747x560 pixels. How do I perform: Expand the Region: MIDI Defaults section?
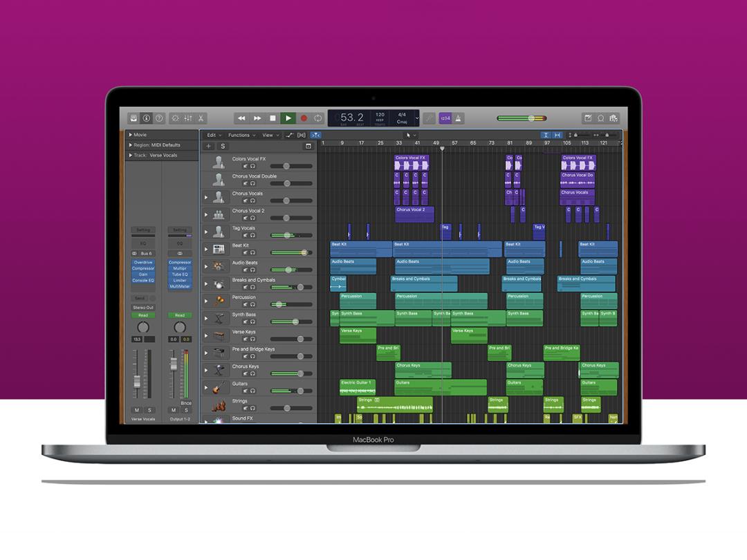[x=131, y=145]
